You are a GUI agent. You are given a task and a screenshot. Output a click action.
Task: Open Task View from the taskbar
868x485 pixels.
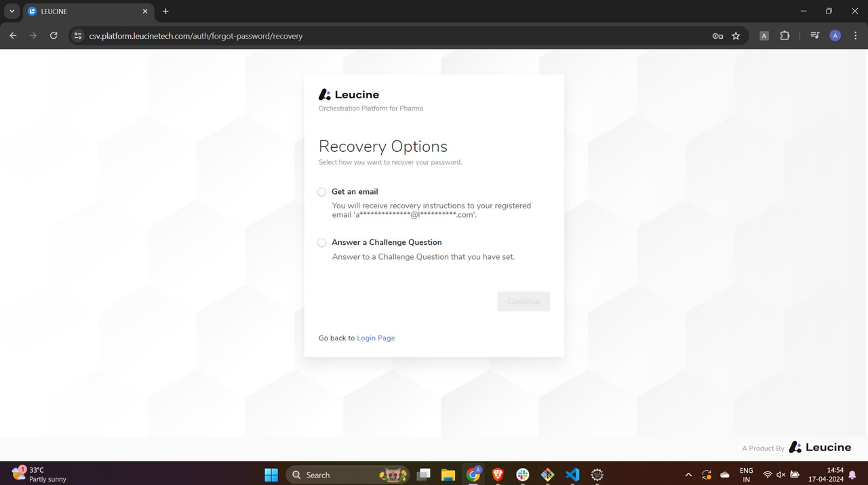click(x=424, y=475)
